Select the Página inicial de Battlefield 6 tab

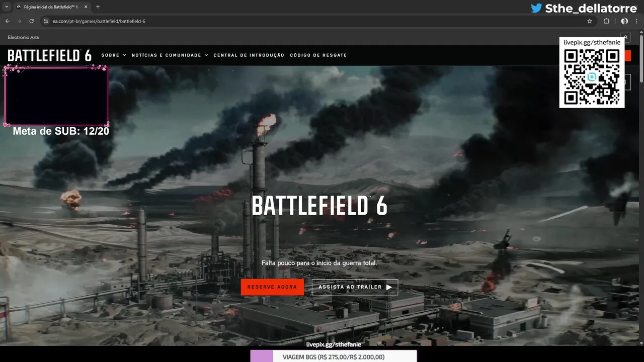tap(51, 7)
